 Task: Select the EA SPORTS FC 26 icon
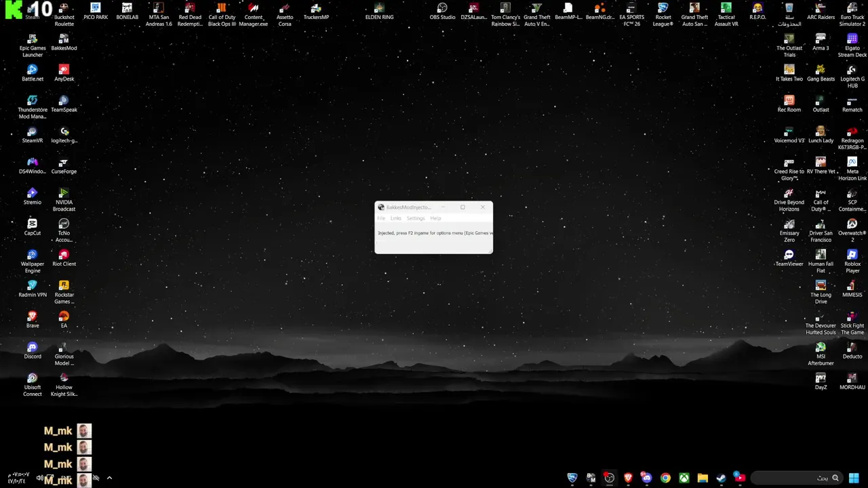click(x=631, y=16)
